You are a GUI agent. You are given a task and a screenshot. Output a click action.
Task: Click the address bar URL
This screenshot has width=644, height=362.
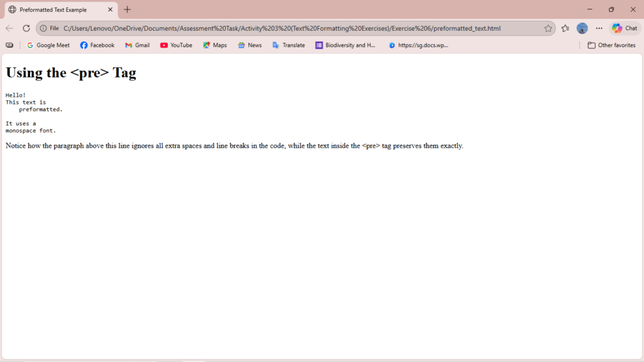click(x=282, y=28)
